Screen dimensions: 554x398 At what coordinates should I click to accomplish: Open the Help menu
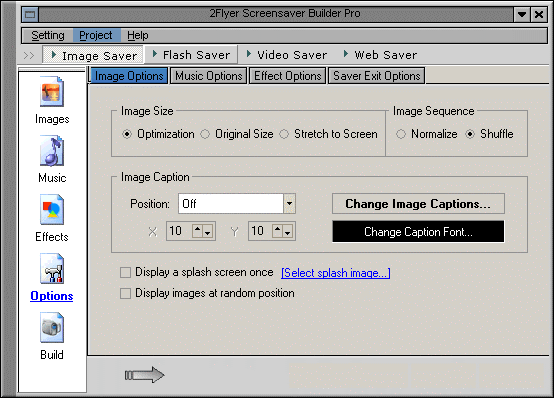pos(138,35)
